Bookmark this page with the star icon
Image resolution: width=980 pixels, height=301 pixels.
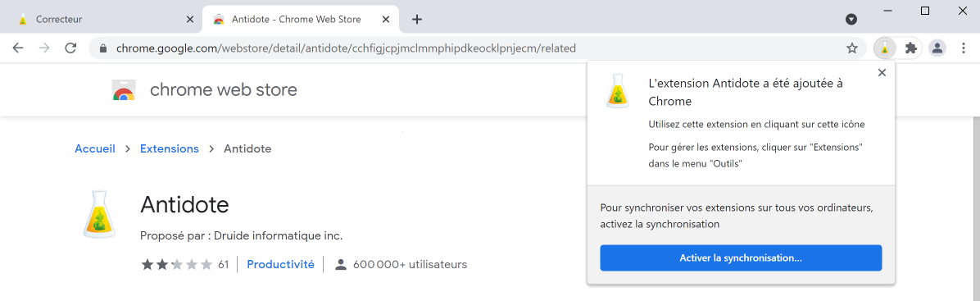(852, 48)
